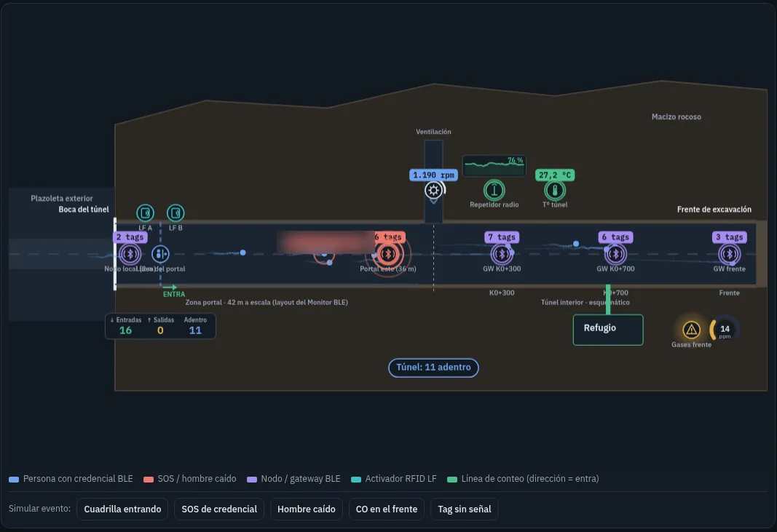Simulate CO en el frente event
Image resolution: width=777 pixels, height=532 pixels.
click(x=387, y=509)
